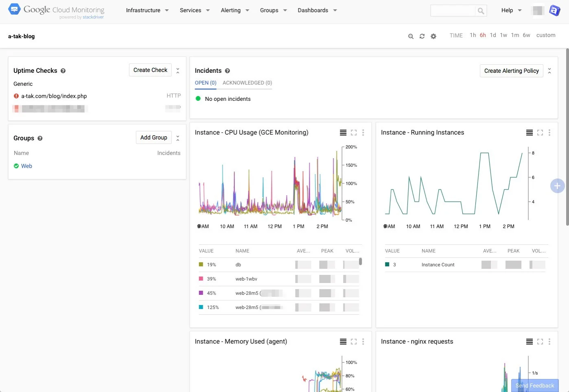Click the Add Group button
Image resolution: width=569 pixels, height=392 pixels.
click(153, 137)
